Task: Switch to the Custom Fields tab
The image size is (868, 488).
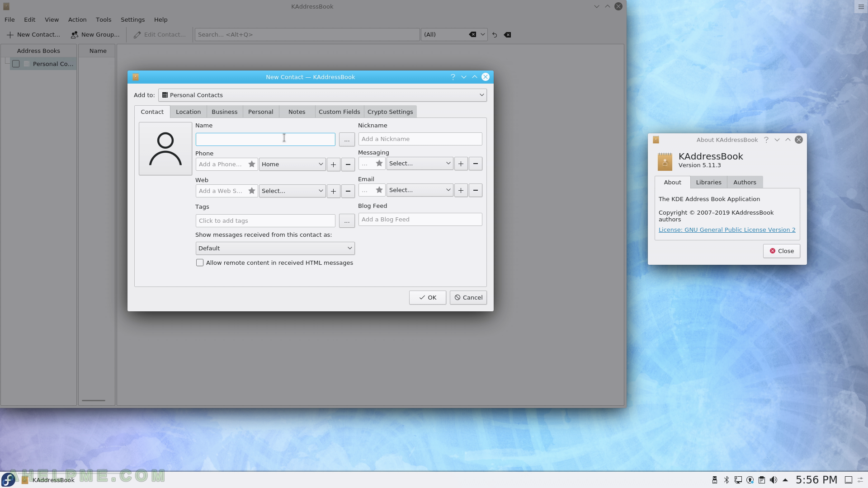Action: click(x=339, y=112)
